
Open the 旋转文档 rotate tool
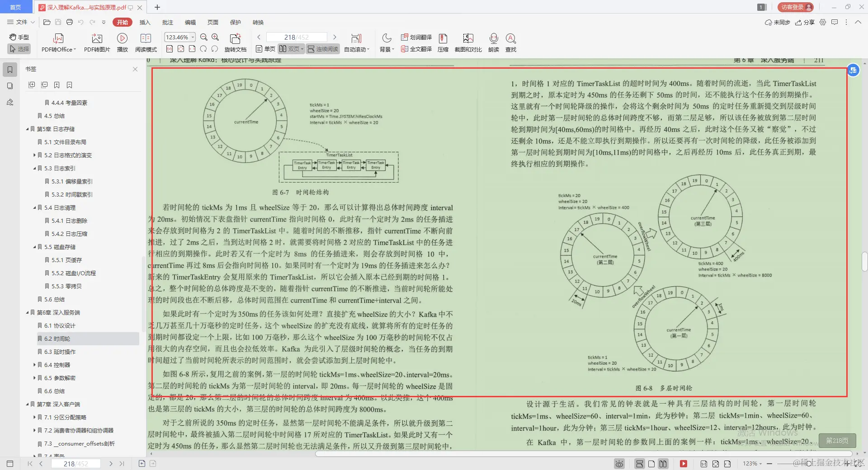coord(235,42)
